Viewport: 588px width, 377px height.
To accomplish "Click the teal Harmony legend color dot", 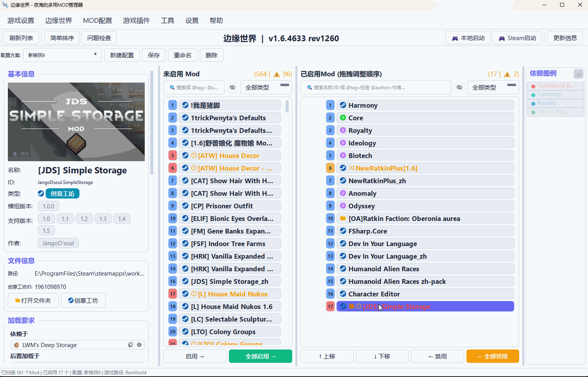I will click(x=533, y=95).
